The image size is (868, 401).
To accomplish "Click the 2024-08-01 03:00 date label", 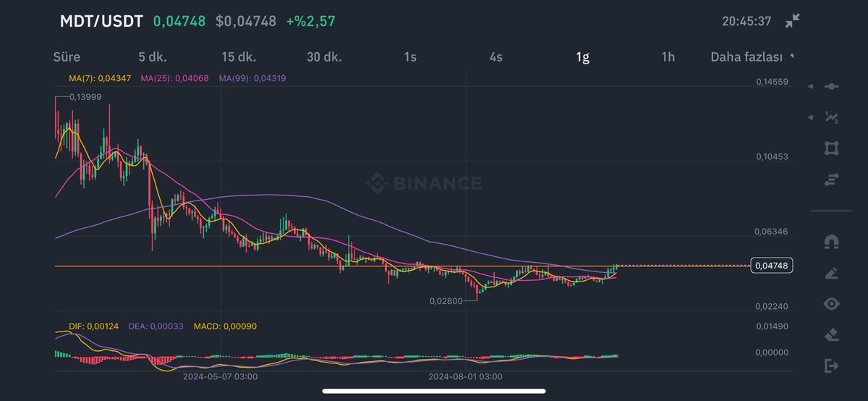I will (465, 376).
